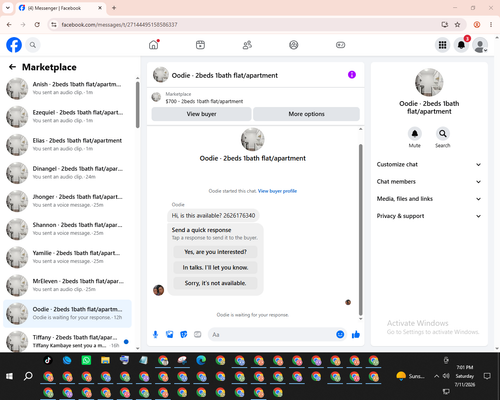Open Elias conversation in chat list
This screenshot has height=400, width=500.
click(x=68, y=144)
